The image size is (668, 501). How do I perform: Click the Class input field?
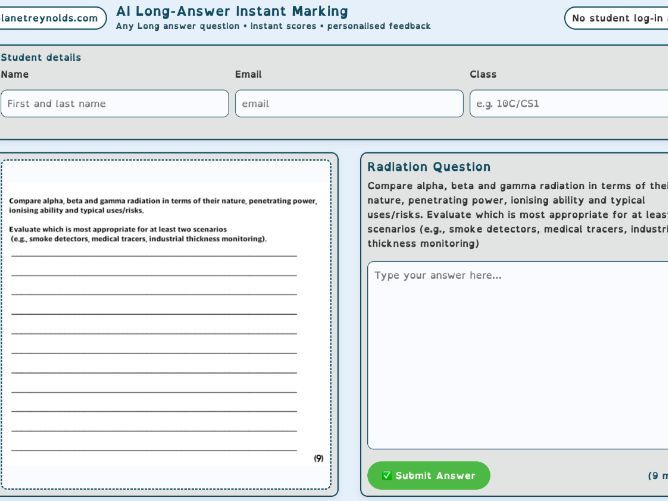pyautogui.click(x=569, y=104)
